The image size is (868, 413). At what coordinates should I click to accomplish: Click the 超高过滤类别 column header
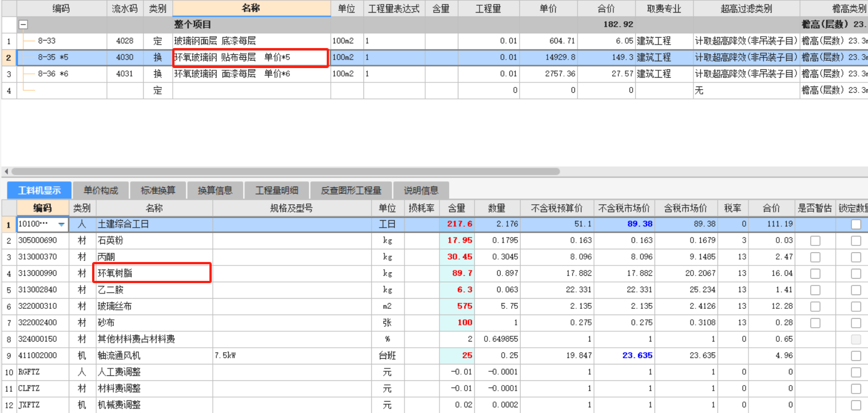click(x=746, y=9)
